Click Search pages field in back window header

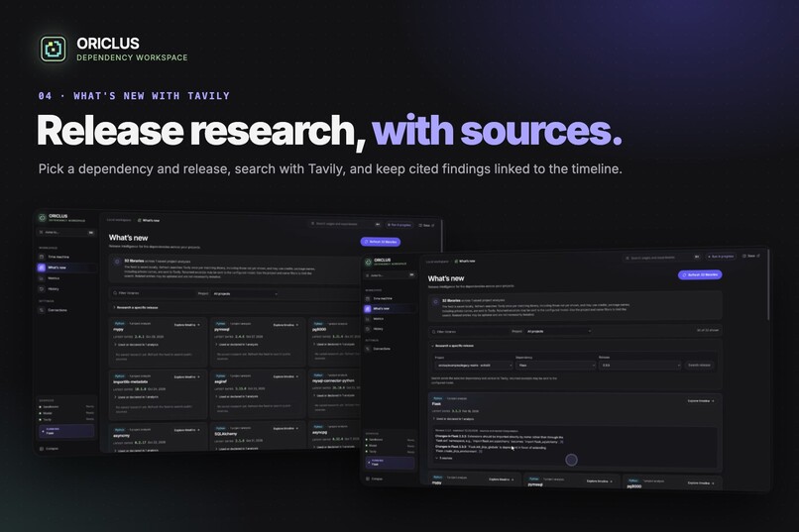point(346,224)
